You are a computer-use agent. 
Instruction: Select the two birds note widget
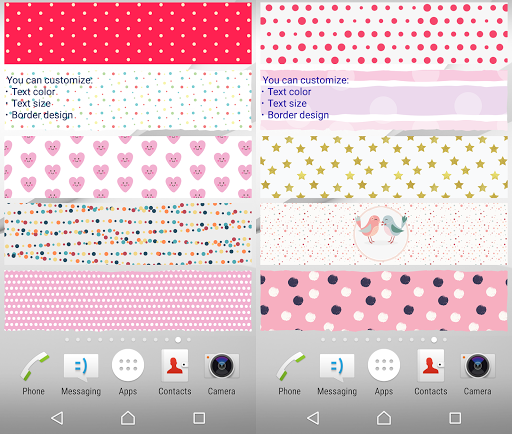coord(384,234)
